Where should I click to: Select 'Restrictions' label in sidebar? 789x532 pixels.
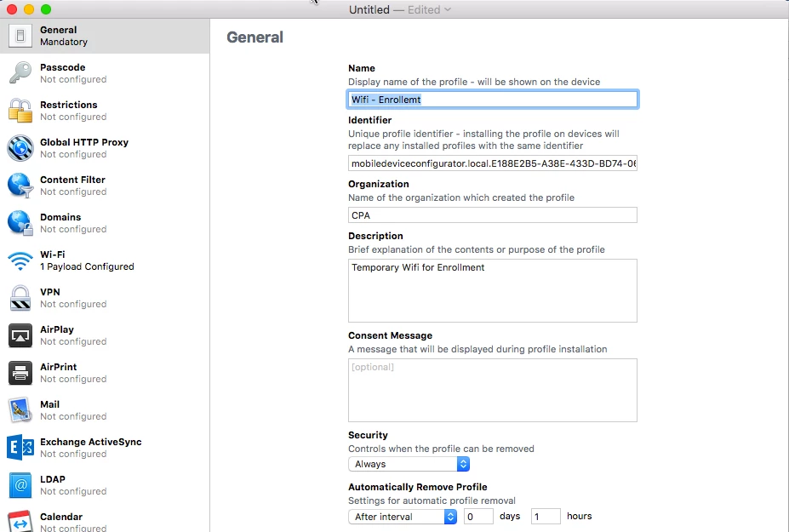69,105
